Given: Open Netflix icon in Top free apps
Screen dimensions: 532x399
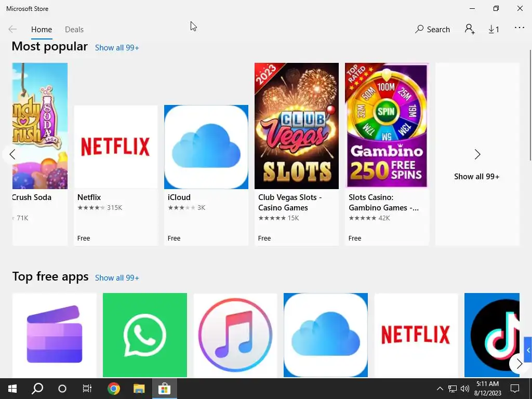Looking at the screenshot, I should [x=416, y=335].
